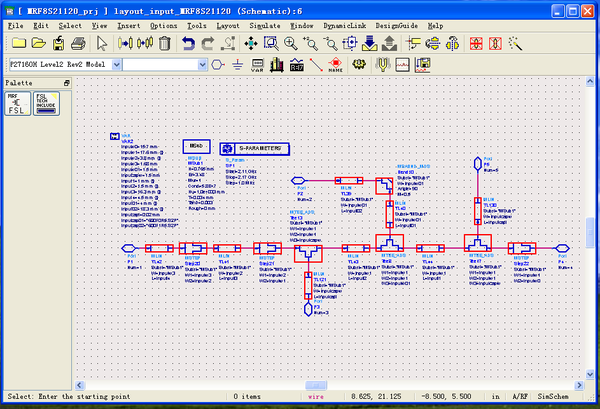Viewport: 600px width, 409px height.
Task: Open the Simulate menu
Action: [x=263, y=24]
